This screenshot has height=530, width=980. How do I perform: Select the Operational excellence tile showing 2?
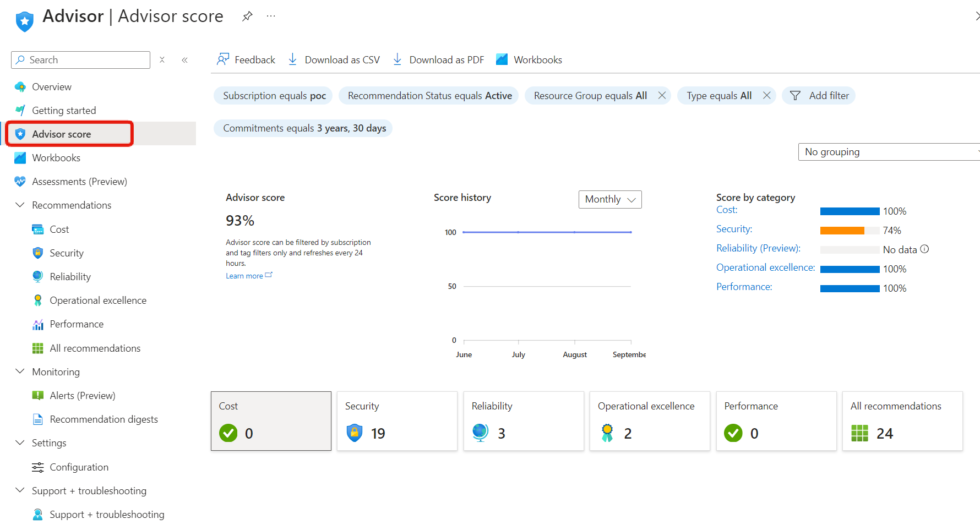(650, 421)
